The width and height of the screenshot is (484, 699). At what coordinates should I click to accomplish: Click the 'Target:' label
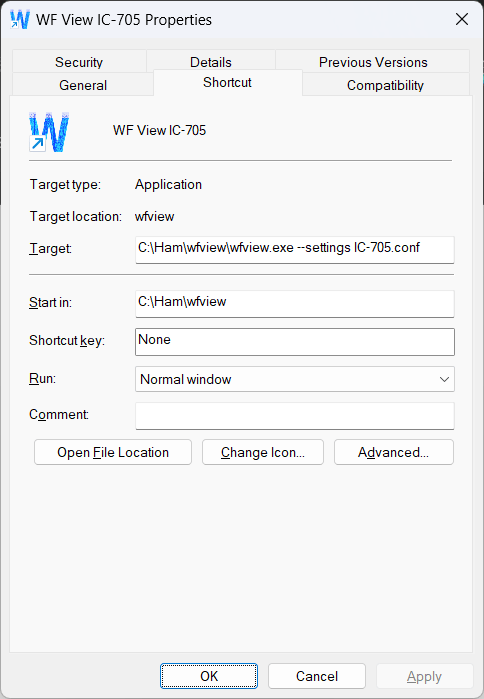click(50, 248)
